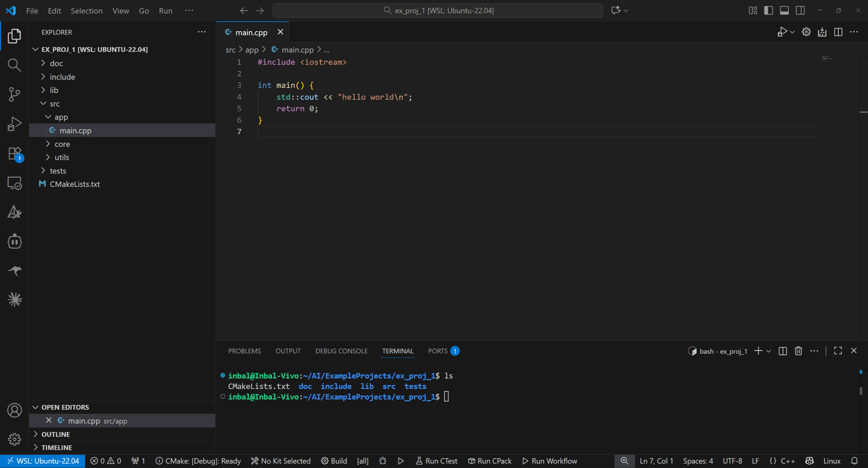Screen dimensions: 868x468
Task: Open the Source Control view
Action: tap(14, 94)
